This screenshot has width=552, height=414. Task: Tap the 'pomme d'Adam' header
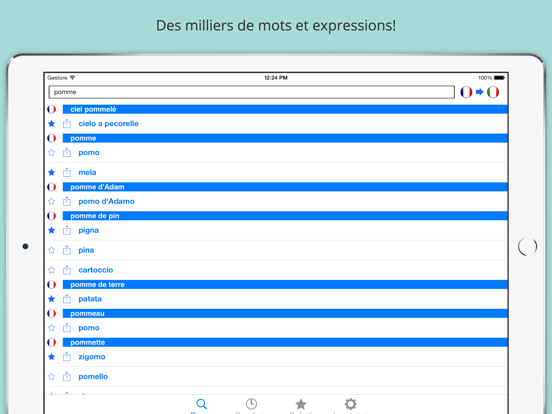[285, 187]
